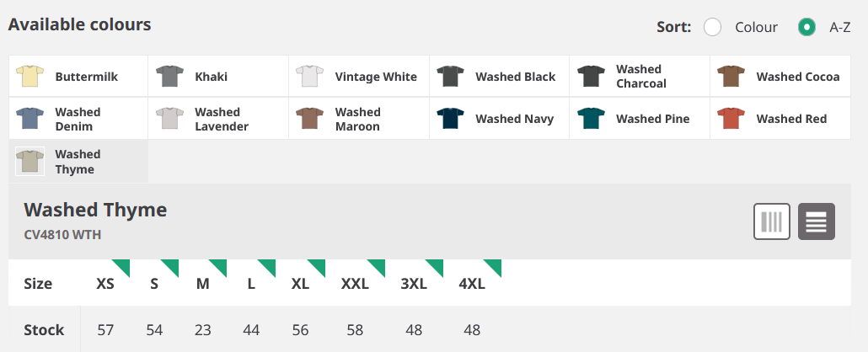Click the 4XL size green corner marker

pos(492,269)
